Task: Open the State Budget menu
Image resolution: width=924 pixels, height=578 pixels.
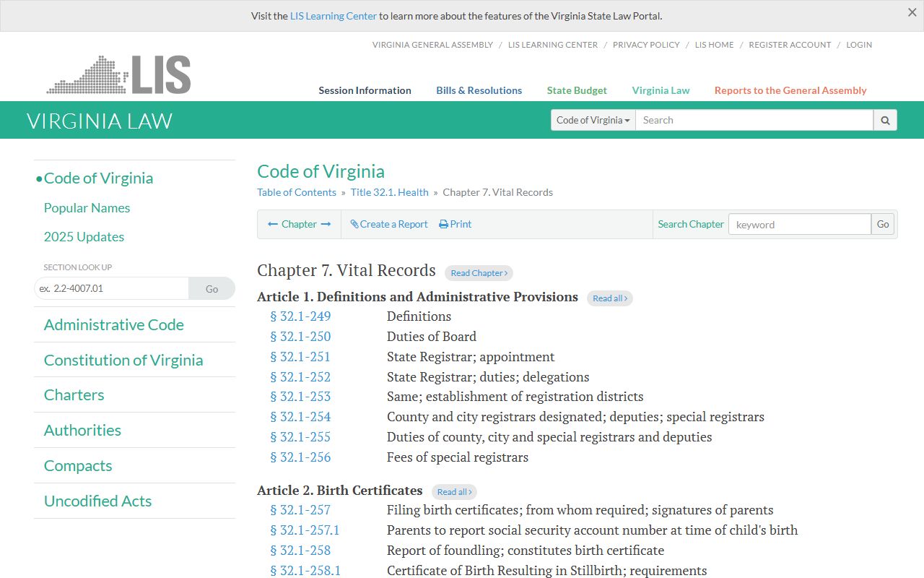Action: click(x=577, y=90)
